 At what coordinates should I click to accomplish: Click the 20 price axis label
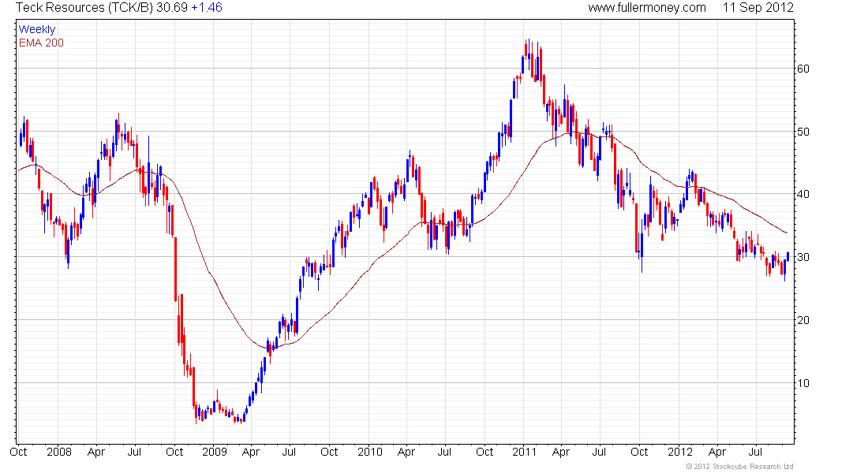point(803,320)
